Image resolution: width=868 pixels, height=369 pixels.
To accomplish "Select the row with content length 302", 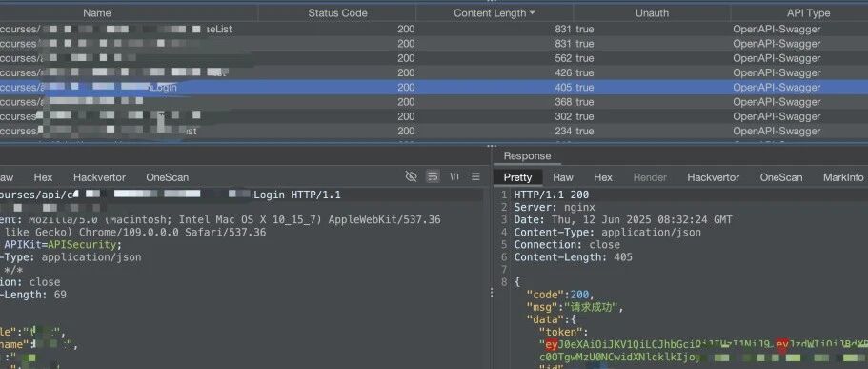I will [434, 116].
